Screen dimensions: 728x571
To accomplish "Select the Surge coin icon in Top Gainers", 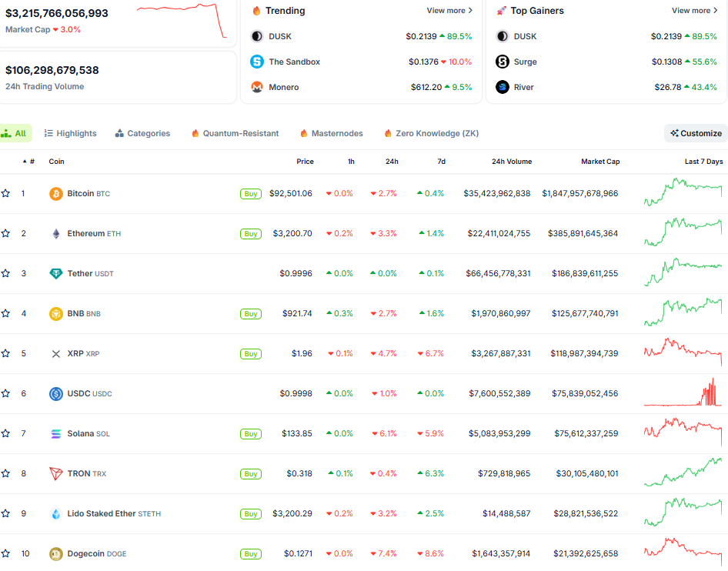I will 501,62.
